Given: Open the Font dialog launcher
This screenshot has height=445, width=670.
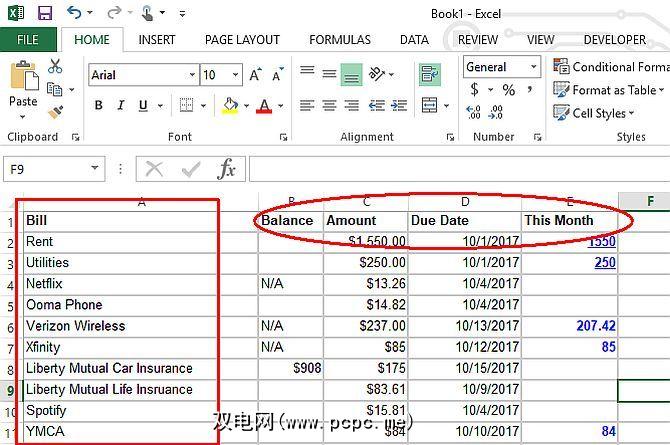Looking at the screenshot, I should 283,137.
